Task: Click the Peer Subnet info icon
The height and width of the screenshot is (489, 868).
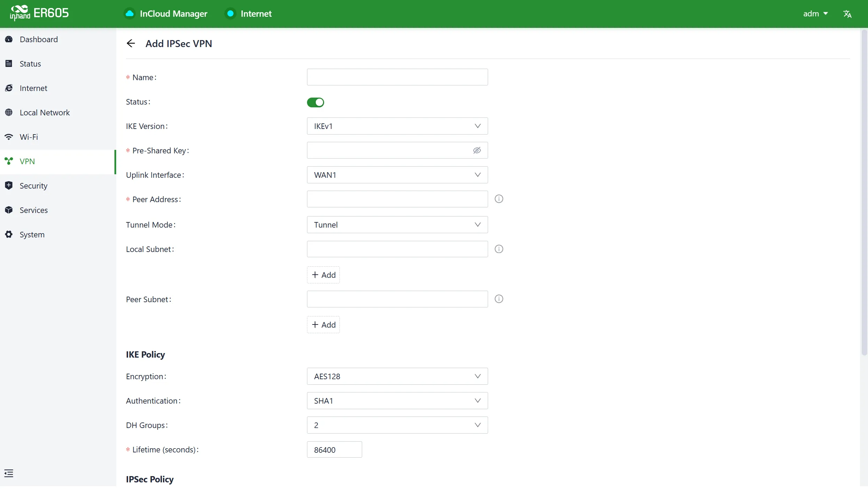Action: pos(499,299)
